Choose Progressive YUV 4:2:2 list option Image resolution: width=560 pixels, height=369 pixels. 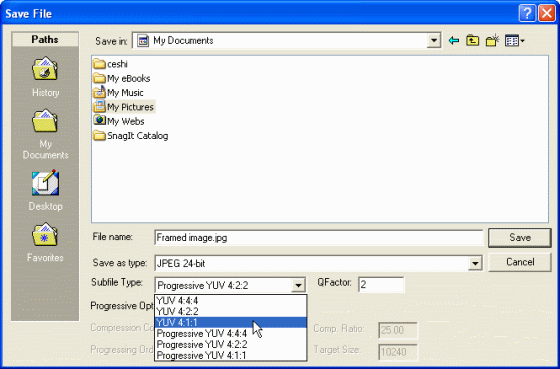(231, 345)
